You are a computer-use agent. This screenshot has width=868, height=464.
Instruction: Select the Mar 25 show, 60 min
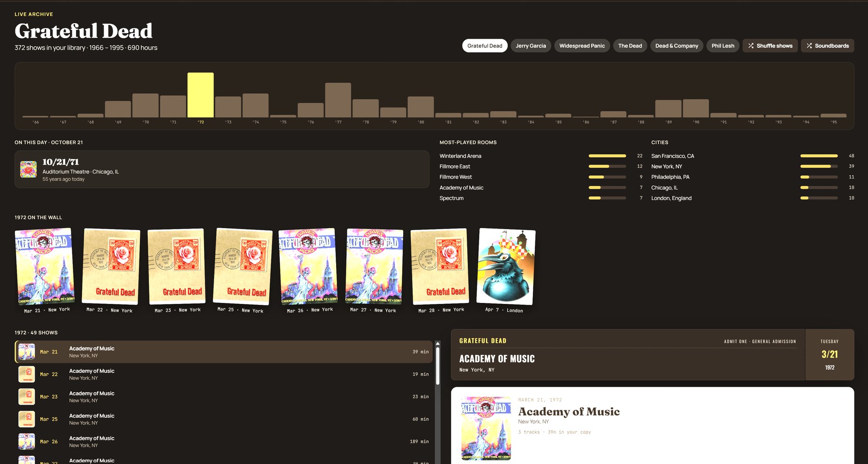tap(224, 419)
